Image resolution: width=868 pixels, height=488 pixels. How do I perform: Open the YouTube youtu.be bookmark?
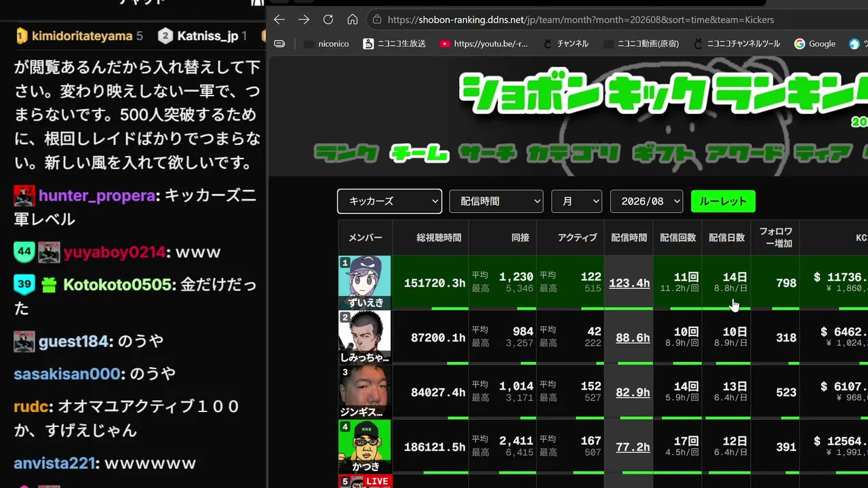coord(484,43)
